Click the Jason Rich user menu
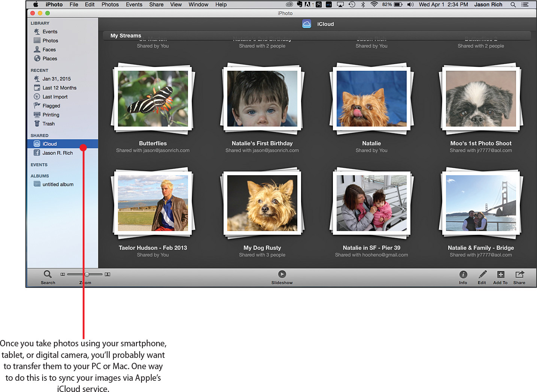This screenshot has height=392, width=537. click(x=488, y=4)
